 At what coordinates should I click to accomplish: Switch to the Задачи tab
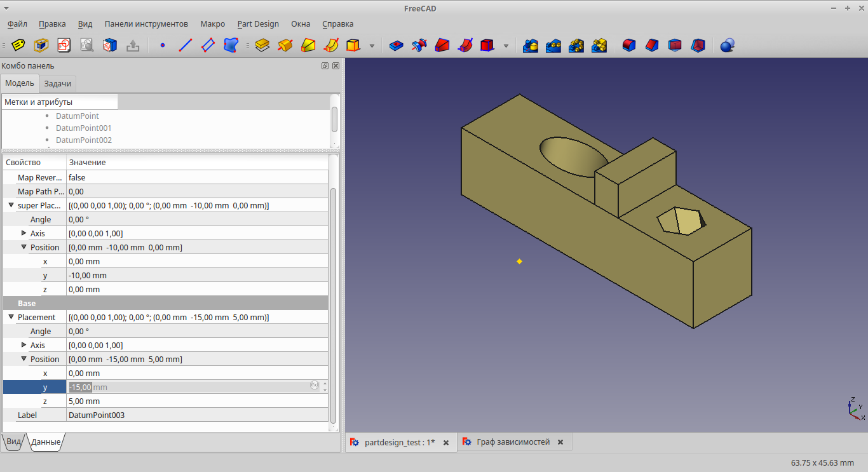tap(58, 84)
